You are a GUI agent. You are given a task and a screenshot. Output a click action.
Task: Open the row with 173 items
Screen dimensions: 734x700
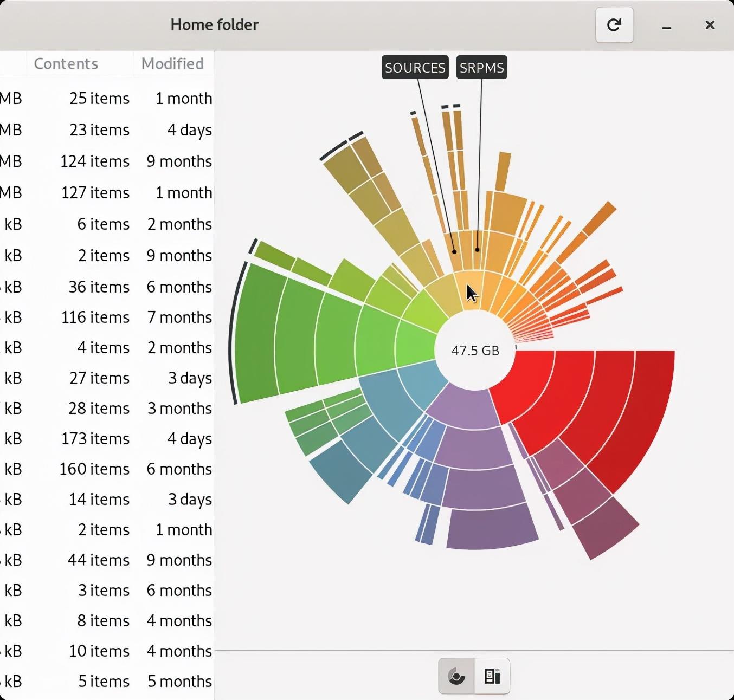(107, 438)
